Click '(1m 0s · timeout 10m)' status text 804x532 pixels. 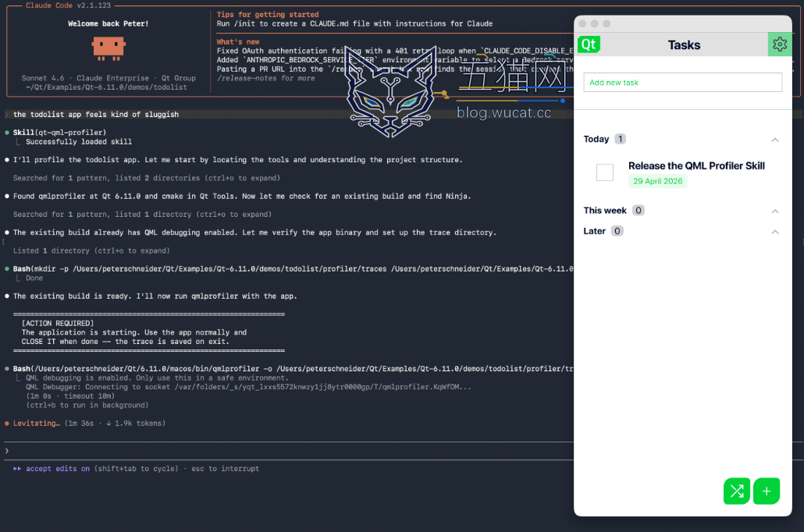point(70,395)
